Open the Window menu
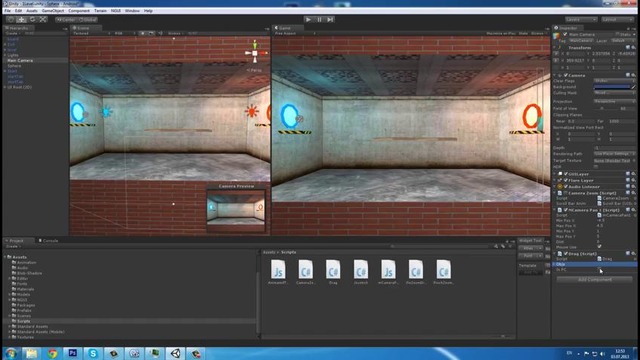Viewport: 640px width, 360px height. click(132, 11)
